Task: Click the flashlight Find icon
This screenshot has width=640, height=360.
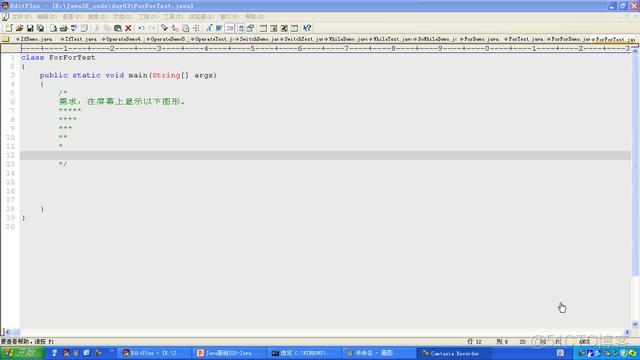Action: point(164,28)
